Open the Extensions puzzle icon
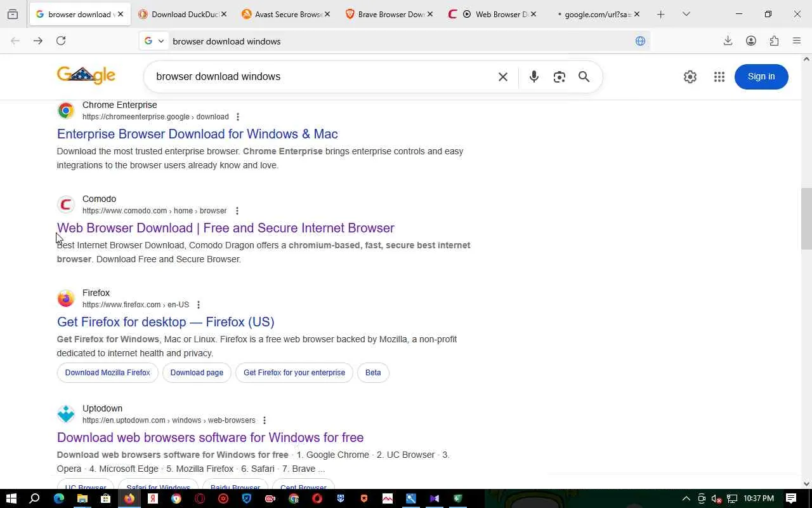 click(774, 41)
